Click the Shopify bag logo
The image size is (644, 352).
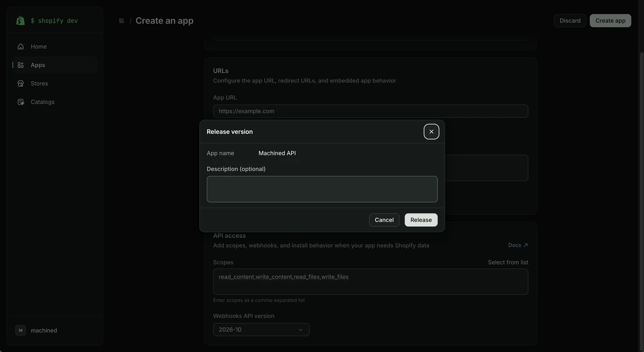click(x=20, y=20)
